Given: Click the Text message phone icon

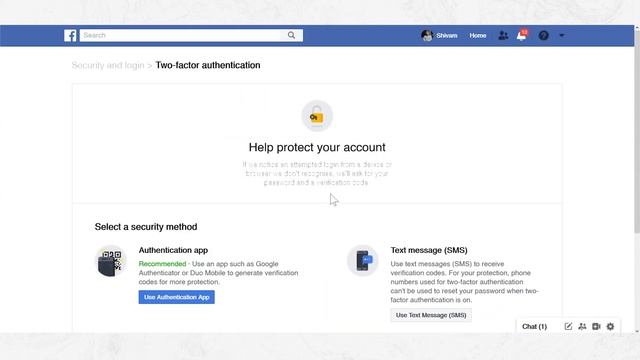Looking at the screenshot, I should coord(362,260).
